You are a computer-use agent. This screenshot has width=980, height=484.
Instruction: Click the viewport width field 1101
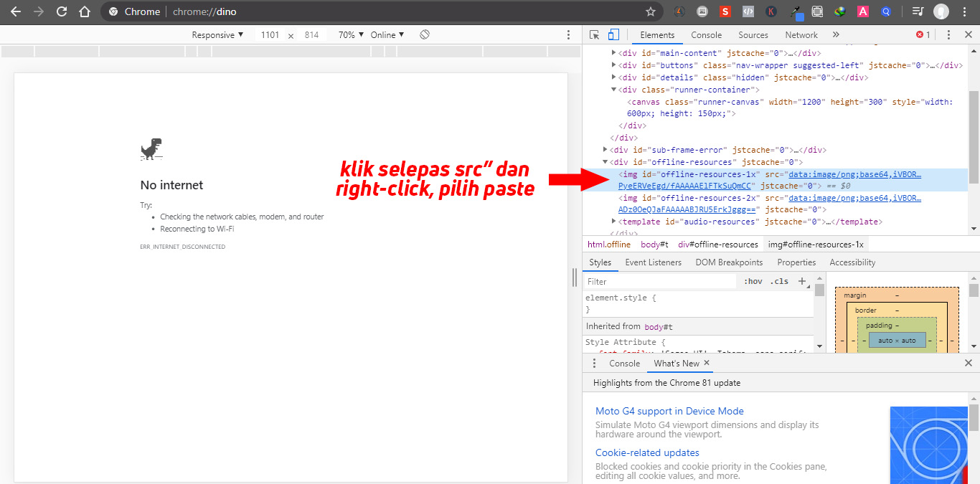(x=270, y=34)
